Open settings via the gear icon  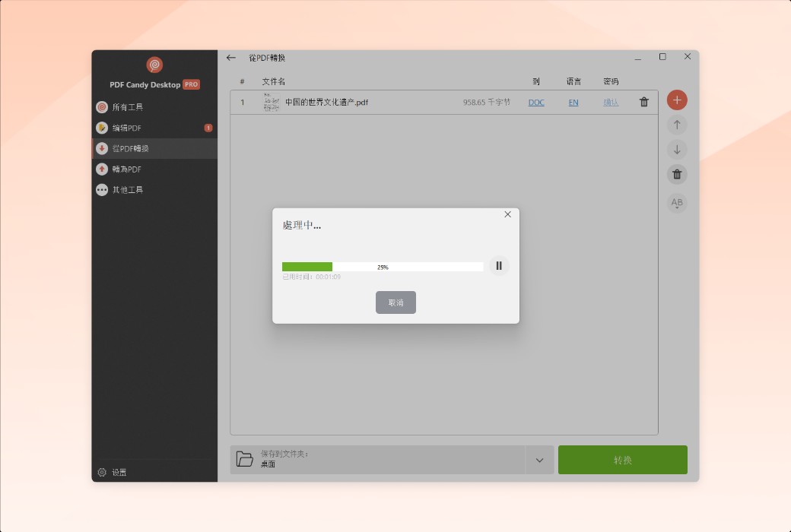[x=101, y=472]
